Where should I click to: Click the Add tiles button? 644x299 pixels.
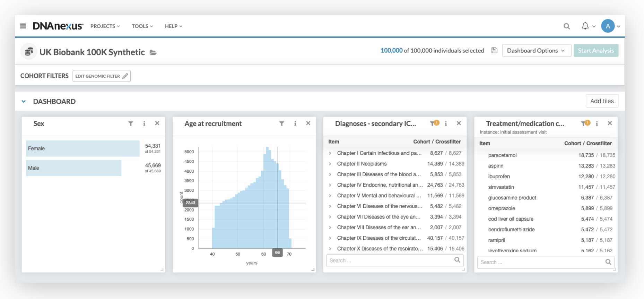point(602,101)
